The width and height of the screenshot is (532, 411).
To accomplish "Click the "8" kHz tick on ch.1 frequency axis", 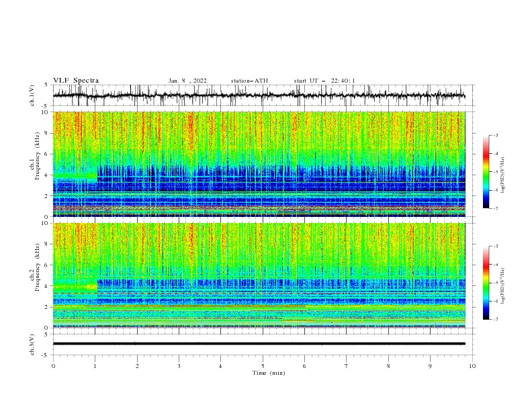I will pos(47,133).
